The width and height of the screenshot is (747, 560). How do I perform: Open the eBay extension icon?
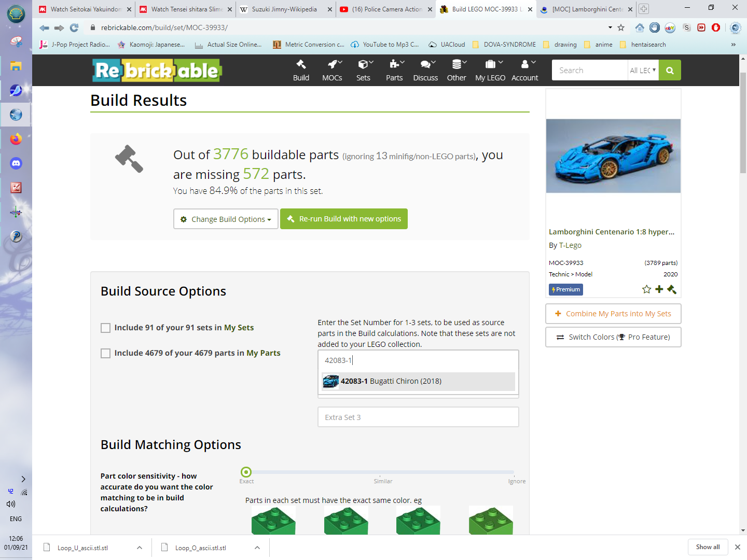[670, 27]
